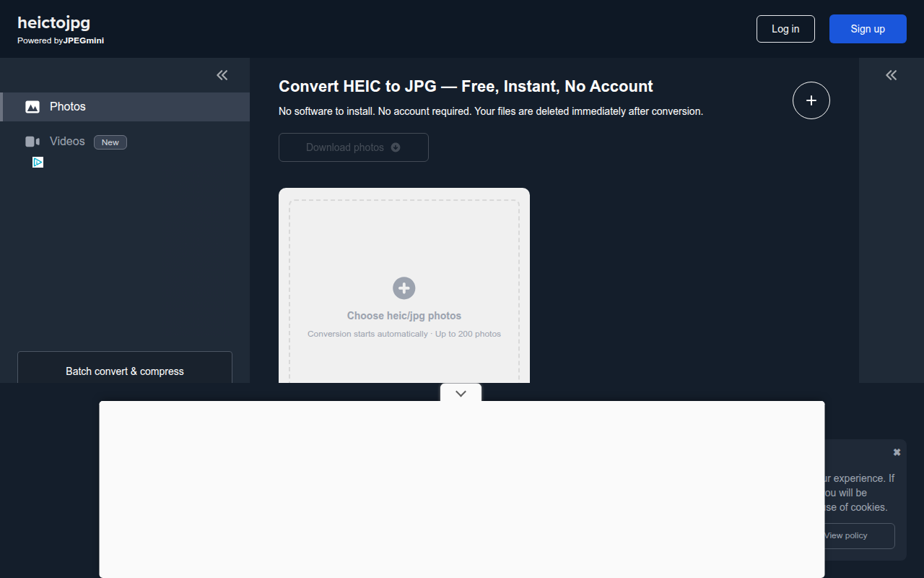Click the Photos image icon
This screenshot has height=578, width=924.
pyautogui.click(x=32, y=107)
